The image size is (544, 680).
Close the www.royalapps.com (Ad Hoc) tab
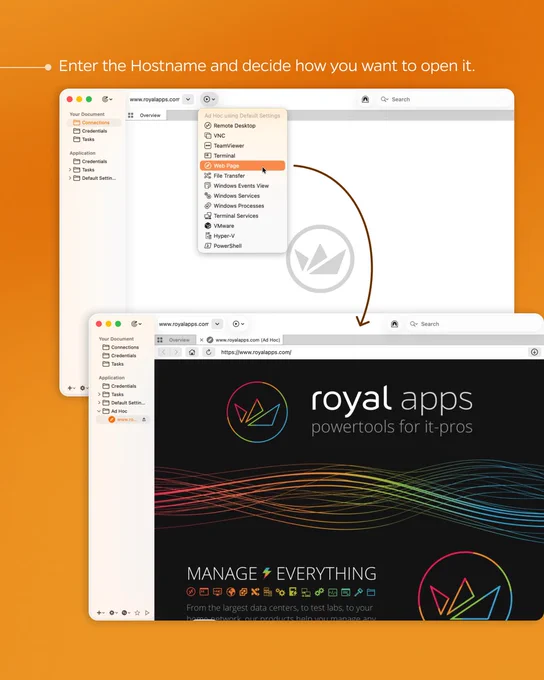tap(201, 340)
